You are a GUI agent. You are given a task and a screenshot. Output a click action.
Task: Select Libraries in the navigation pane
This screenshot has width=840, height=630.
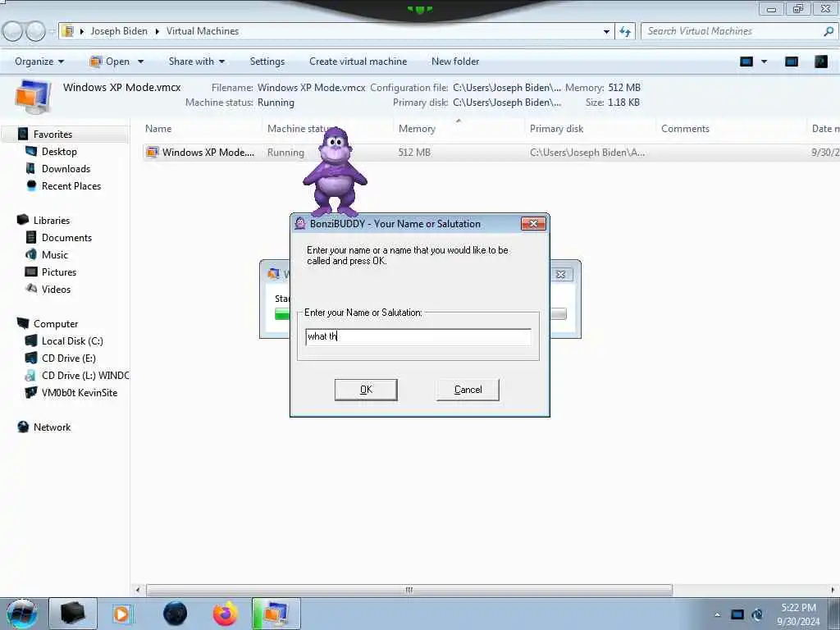pyautogui.click(x=52, y=220)
